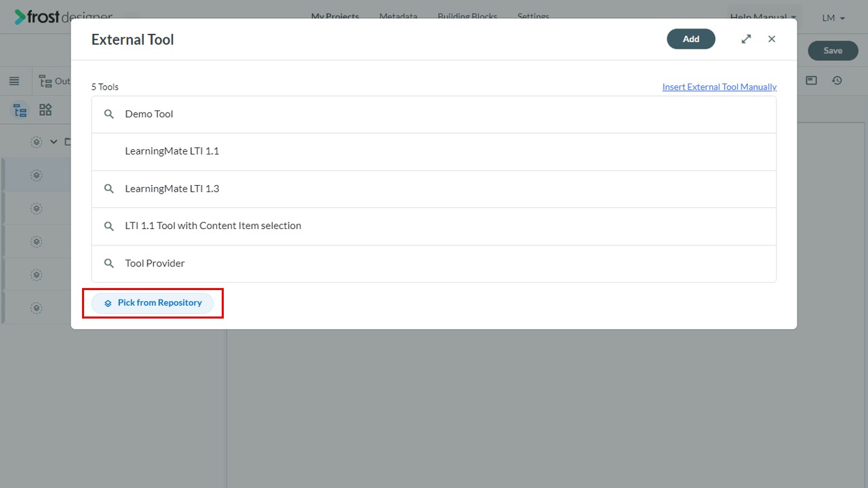Close the External Tool dialog
Image resolution: width=868 pixels, height=488 pixels.
pyautogui.click(x=772, y=39)
